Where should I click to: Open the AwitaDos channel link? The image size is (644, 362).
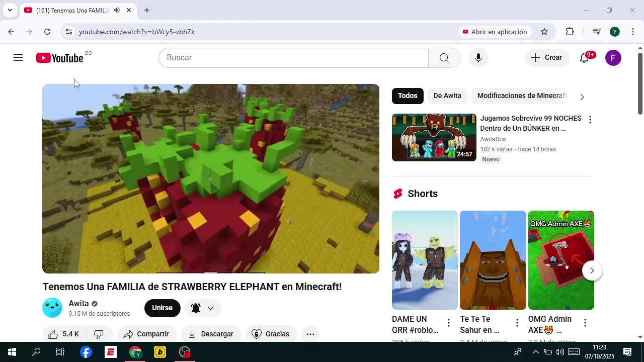pyautogui.click(x=493, y=139)
